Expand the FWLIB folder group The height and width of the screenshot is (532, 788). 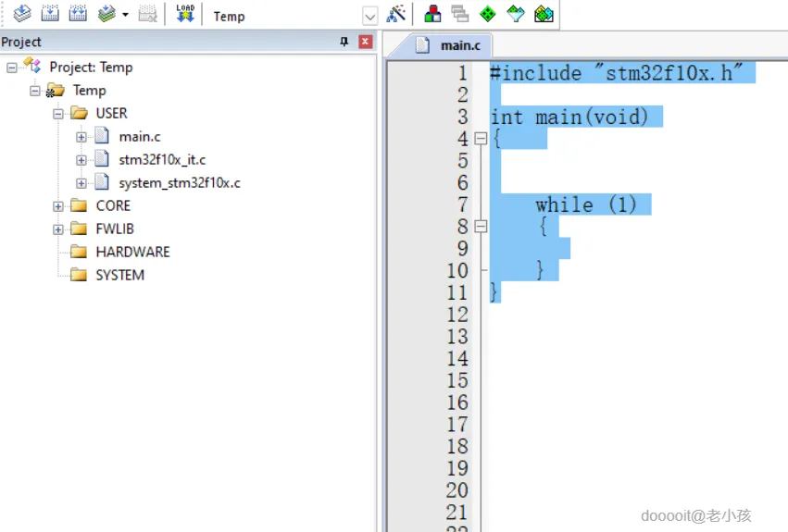58,229
